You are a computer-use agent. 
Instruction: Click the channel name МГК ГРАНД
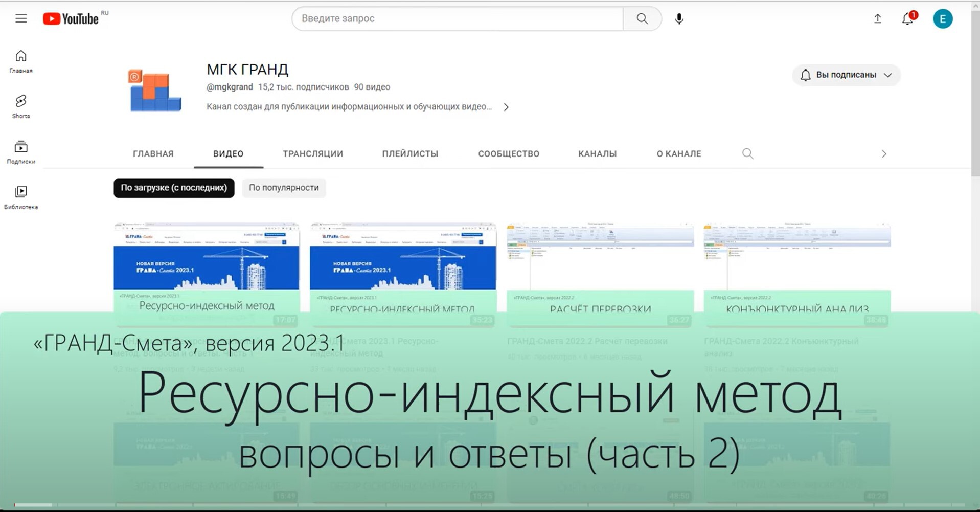(x=247, y=70)
